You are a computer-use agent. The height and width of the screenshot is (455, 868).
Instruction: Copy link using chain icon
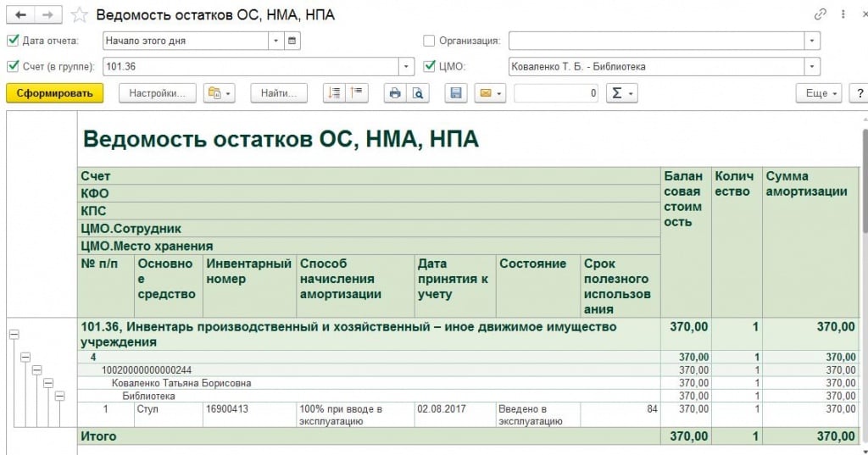[x=820, y=14]
